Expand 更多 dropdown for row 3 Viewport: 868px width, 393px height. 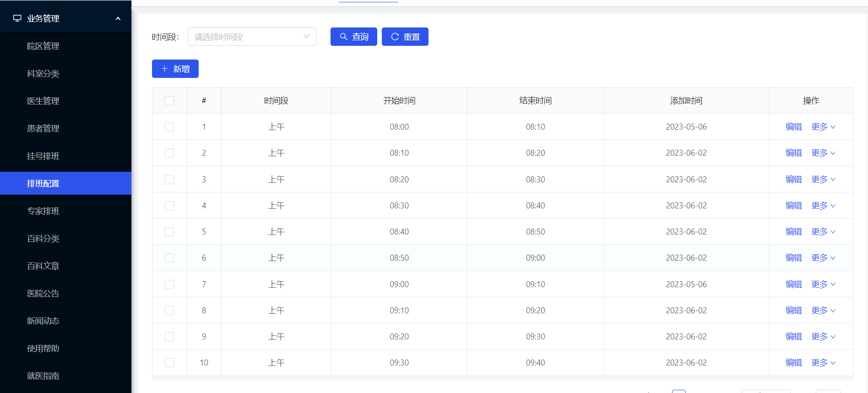click(824, 180)
